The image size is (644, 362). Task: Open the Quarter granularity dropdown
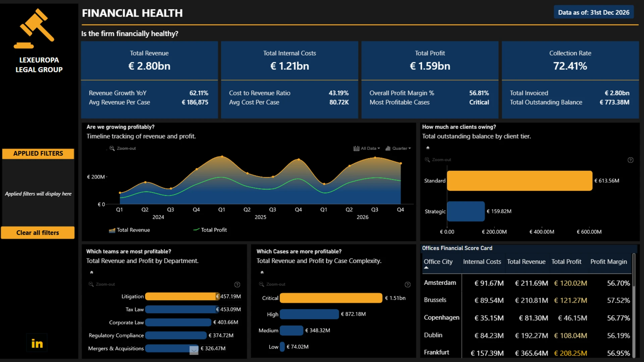click(x=398, y=148)
